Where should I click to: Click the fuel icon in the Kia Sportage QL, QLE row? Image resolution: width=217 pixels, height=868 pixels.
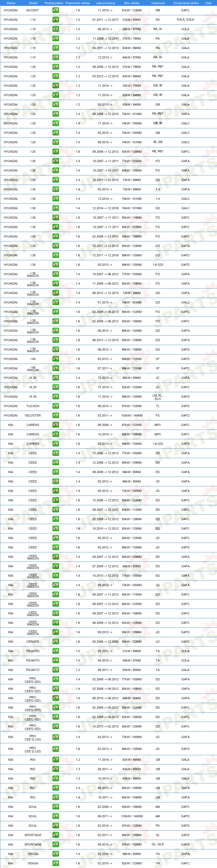pos(56,844)
